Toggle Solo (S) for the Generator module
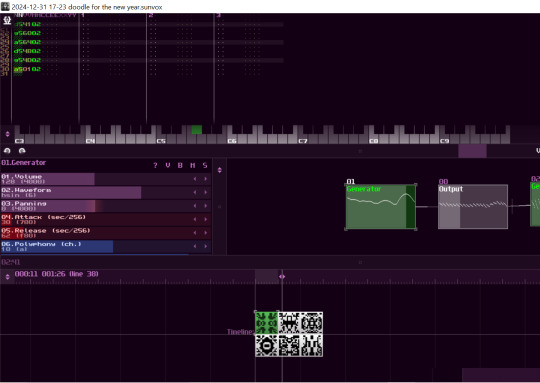 pos(205,165)
